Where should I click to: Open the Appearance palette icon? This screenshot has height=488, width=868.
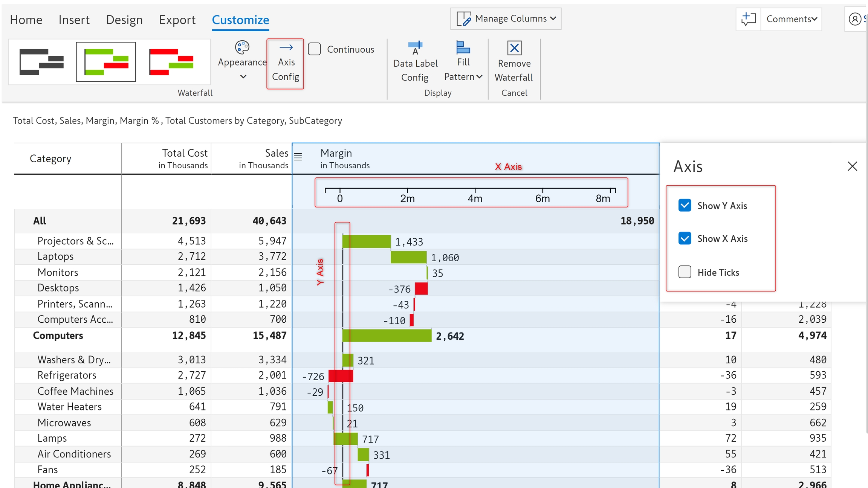pos(242,47)
